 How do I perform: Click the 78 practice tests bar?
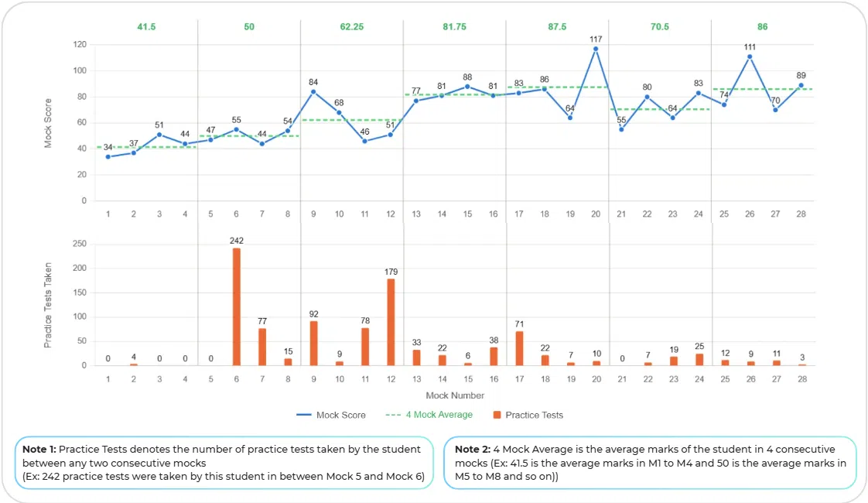(365, 347)
